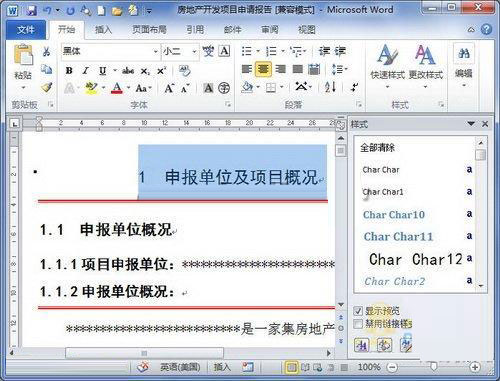Expand the Numbering dropdown arrow
This screenshot has height=381, width=500.
pyautogui.click(x=283, y=51)
